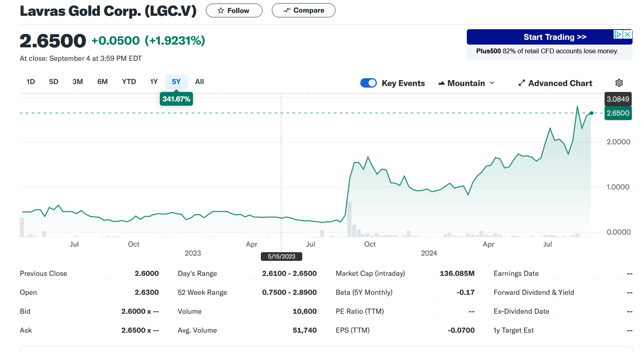Open the Advanced Chart link
644x352 pixels.
(555, 83)
